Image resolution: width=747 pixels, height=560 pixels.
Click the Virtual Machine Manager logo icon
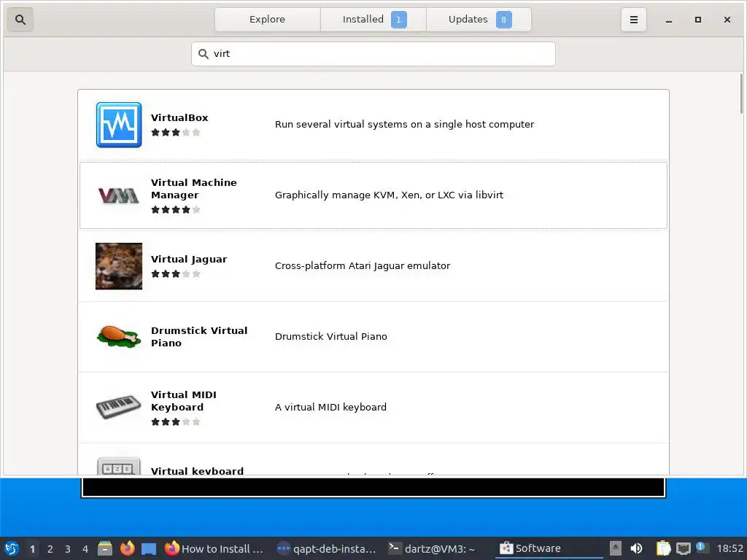(119, 195)
